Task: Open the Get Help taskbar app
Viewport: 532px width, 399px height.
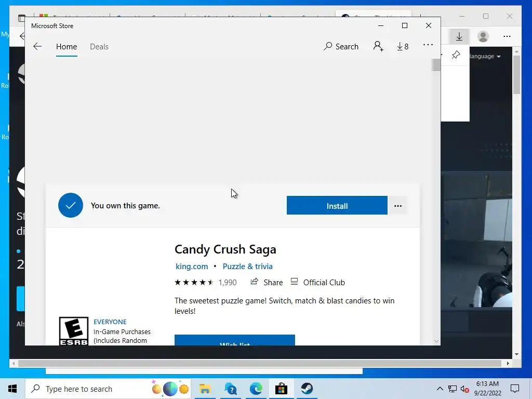Action: coord(230,389)
